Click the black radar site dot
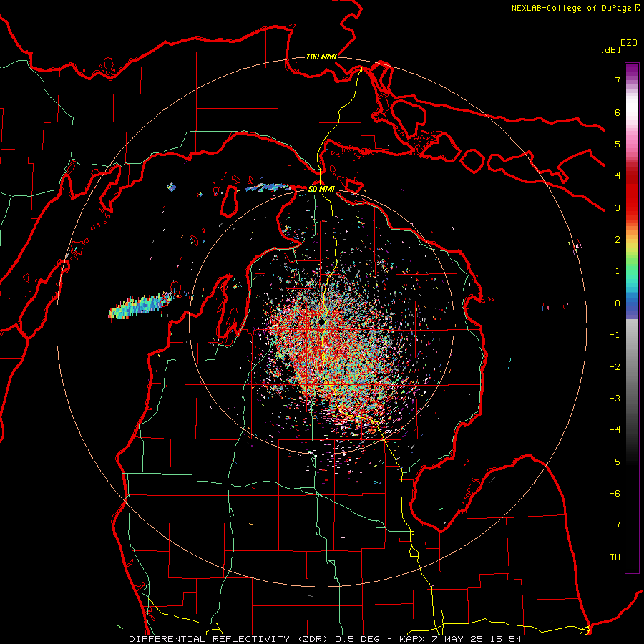This screenshot has height=644, width=644. (x=321, y=321)
